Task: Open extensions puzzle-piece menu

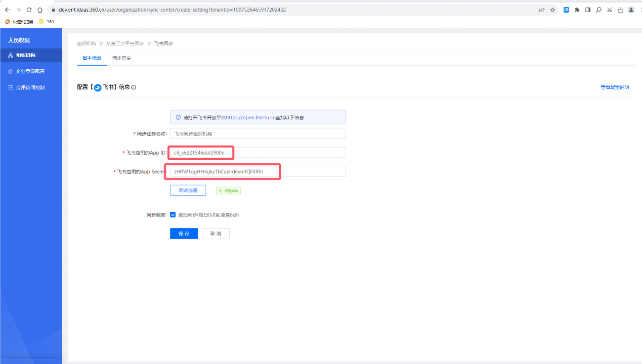Action: click(x=577, y=10)
